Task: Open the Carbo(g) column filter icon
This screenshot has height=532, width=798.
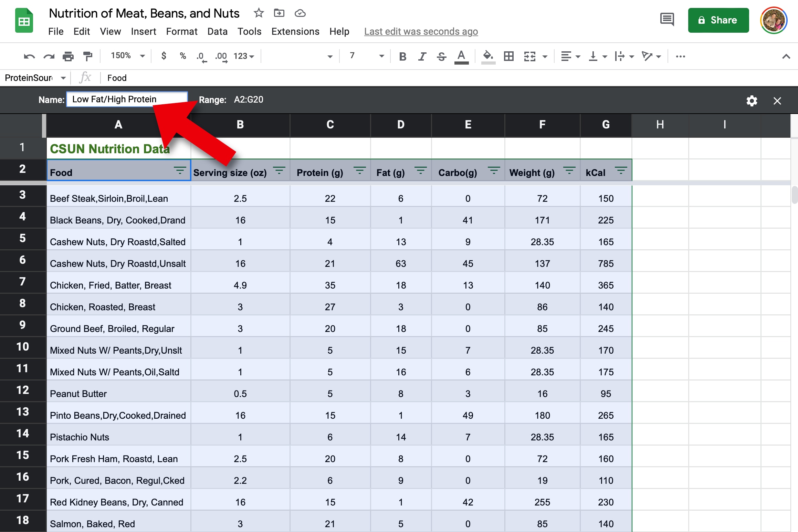Action: (x=494, y=170)
